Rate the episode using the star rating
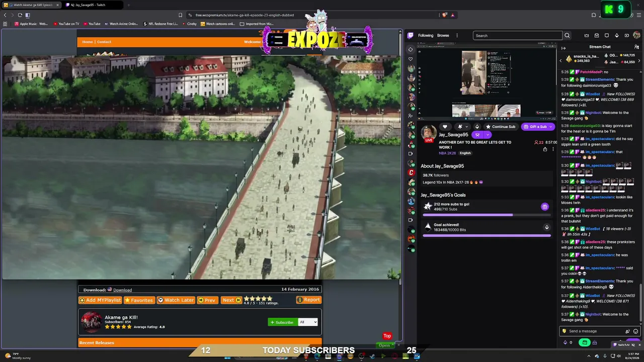Screen dimensions: 644x362 (258, 299)
